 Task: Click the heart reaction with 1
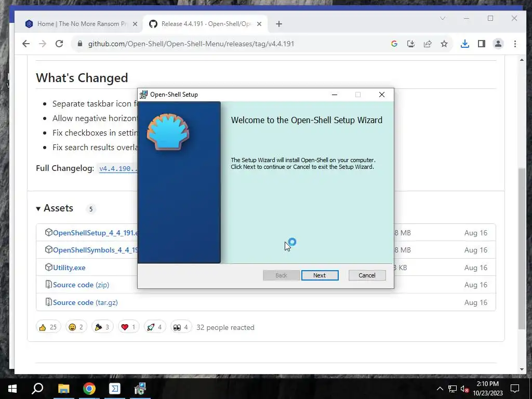click(x=129, y=327)
